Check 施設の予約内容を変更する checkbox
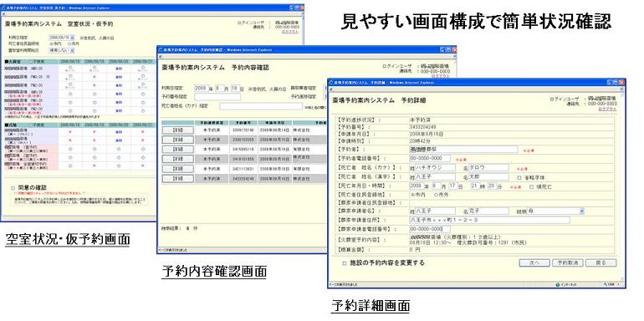 [x=345, y=262]
